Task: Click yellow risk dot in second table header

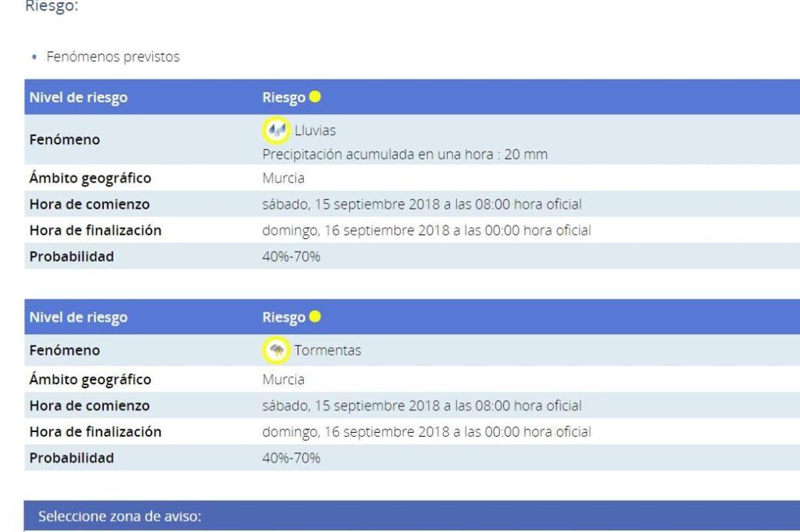Action: 315,317
